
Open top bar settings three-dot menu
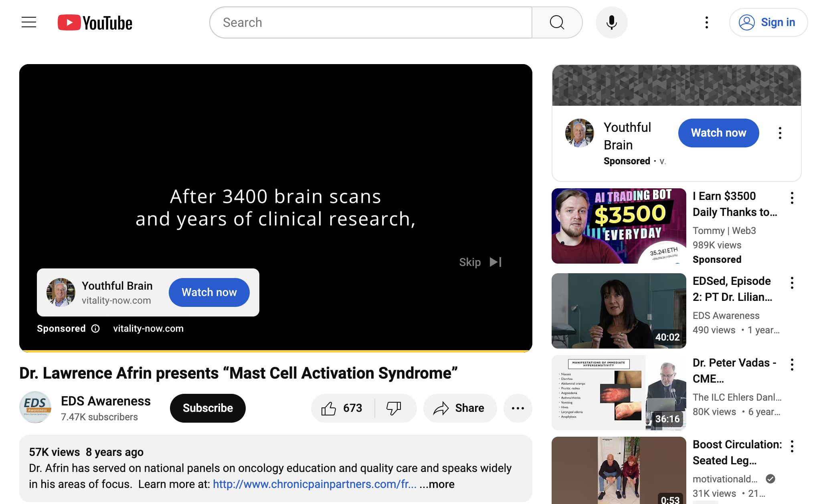(707, 22)
